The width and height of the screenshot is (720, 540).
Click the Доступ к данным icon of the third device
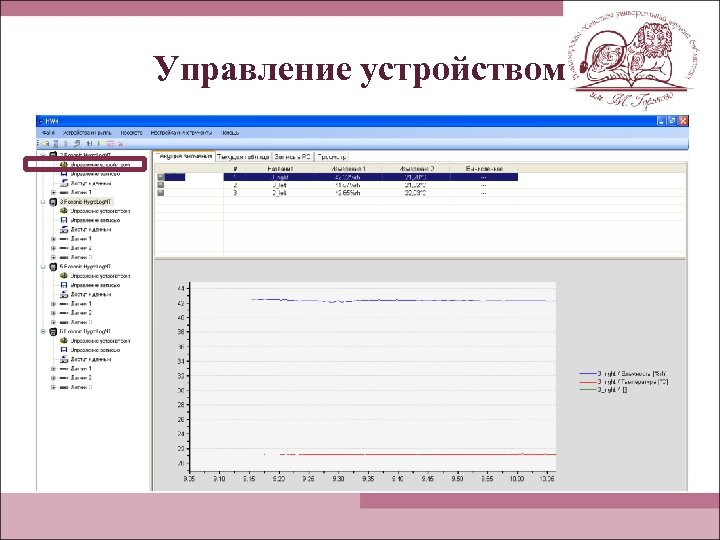coord(64,294)
